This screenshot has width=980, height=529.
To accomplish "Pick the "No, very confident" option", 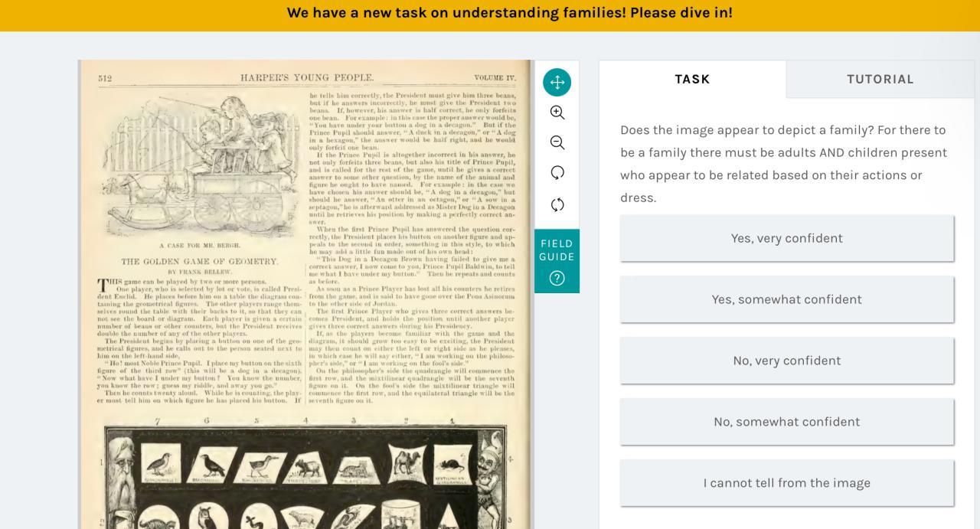I will coord(787,361).
